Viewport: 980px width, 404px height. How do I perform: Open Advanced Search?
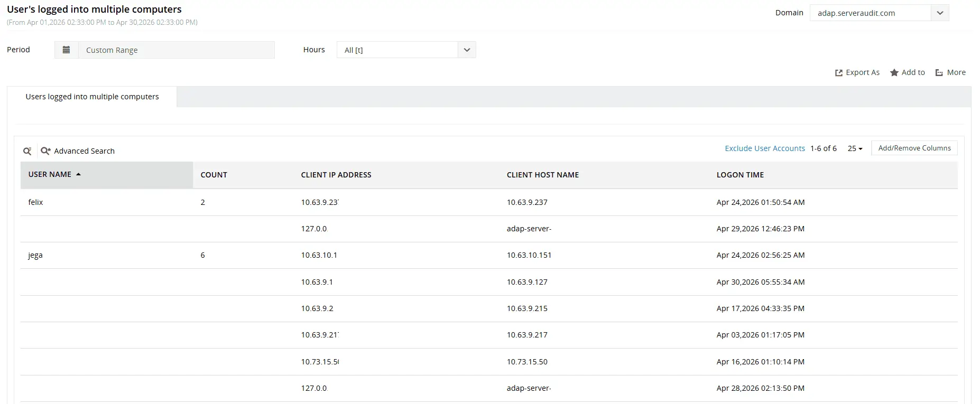click(78, 151)
